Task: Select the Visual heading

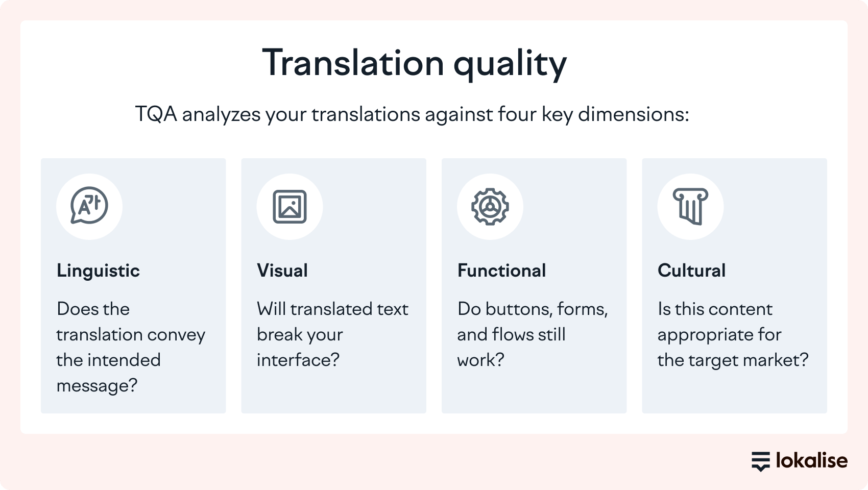Action: click(282, 271)
